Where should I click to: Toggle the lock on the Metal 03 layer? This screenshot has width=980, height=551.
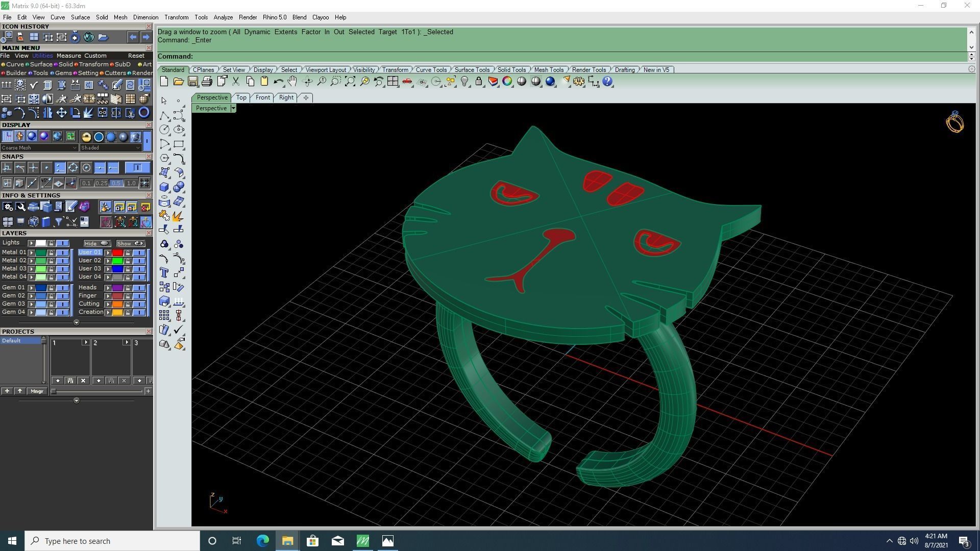point(51,269)
